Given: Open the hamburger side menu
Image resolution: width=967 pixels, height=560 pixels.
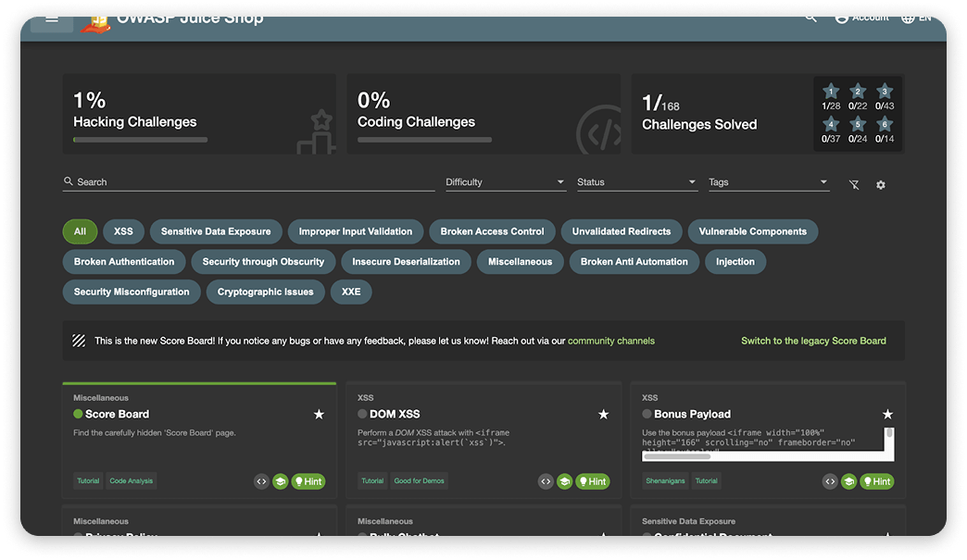Looking at the screenshot, I should point(52,19).
